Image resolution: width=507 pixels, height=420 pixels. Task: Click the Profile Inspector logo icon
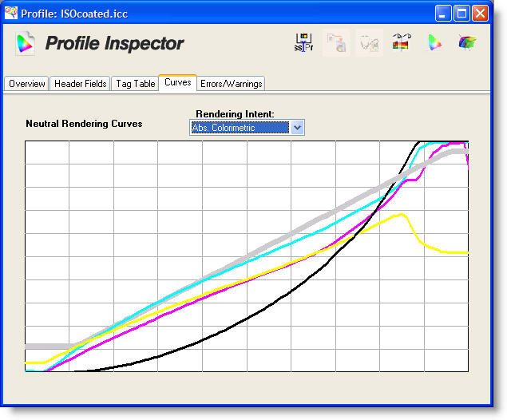pyautogui.click(x=26, y=43)
